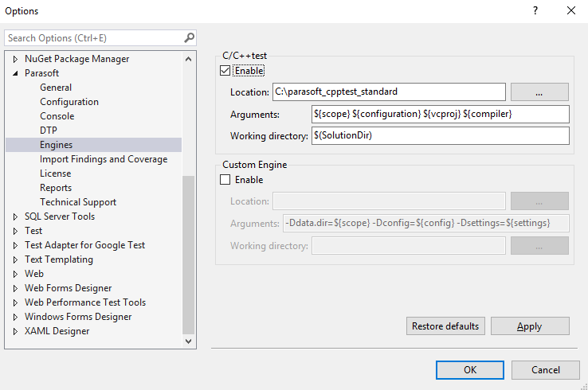
Task: Expand Web Performance Test Tools node
Action: pyautogui.click(x=15, y=302)
